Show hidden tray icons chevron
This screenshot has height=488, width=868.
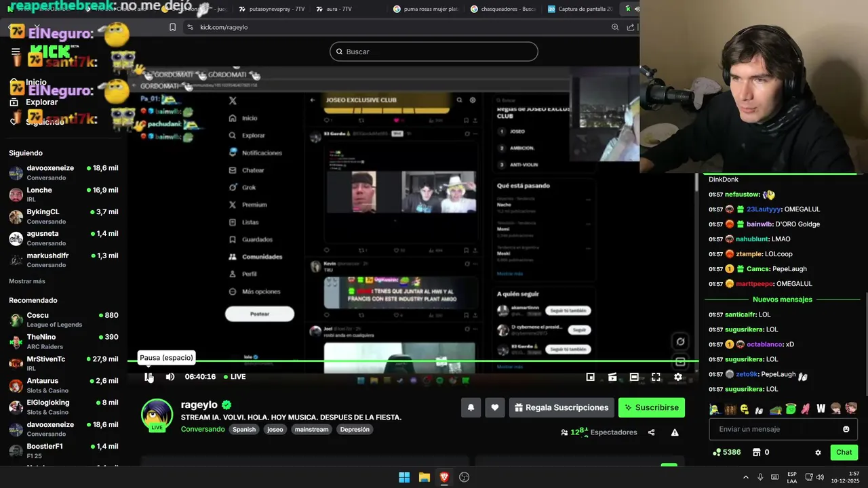click(746, 477)
